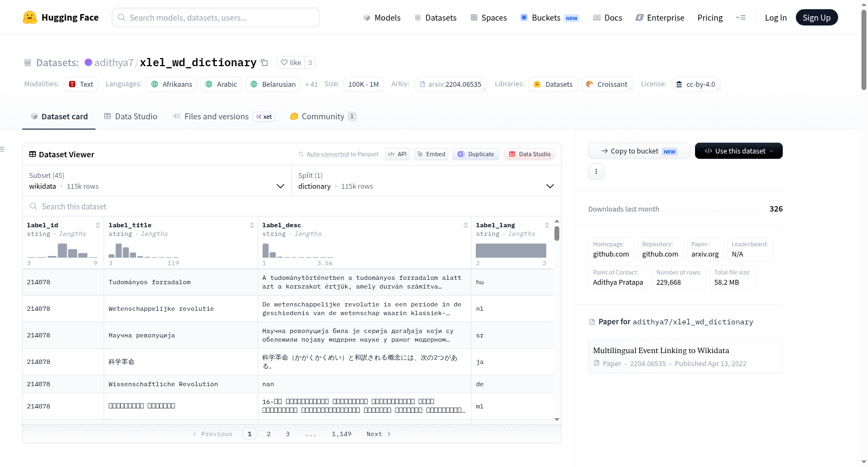Go to Next page of results

point(379,434)
